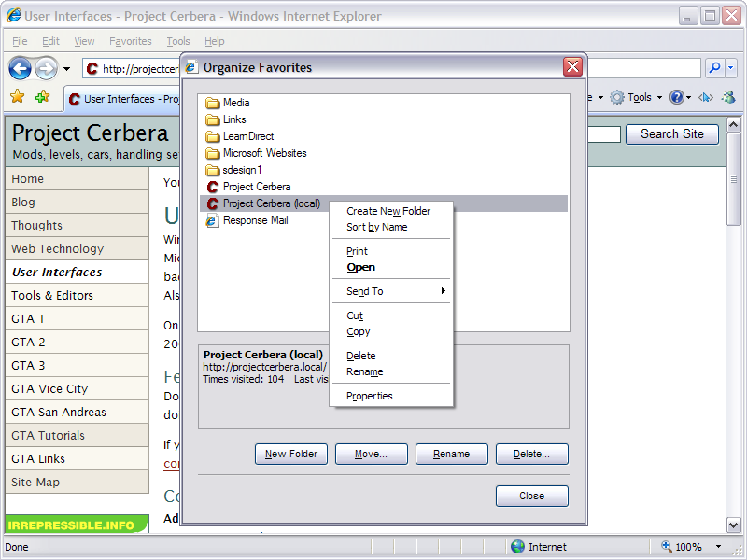The width and height of the screenshot is (747, 560).
Task: Click the Add to Favorites icon
Action: click(42, 97)
